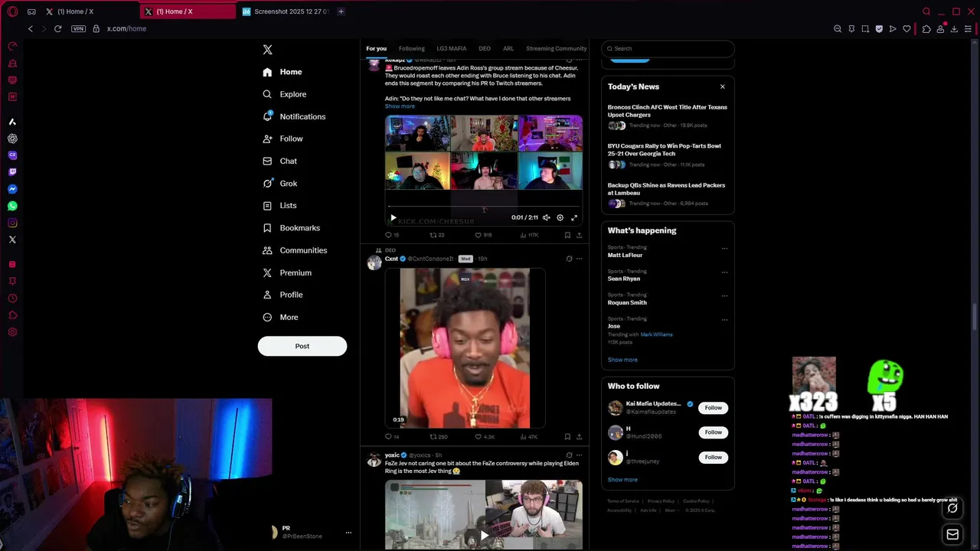
Task: Open the browser tab search icon
Action: (x=926, y=11)
